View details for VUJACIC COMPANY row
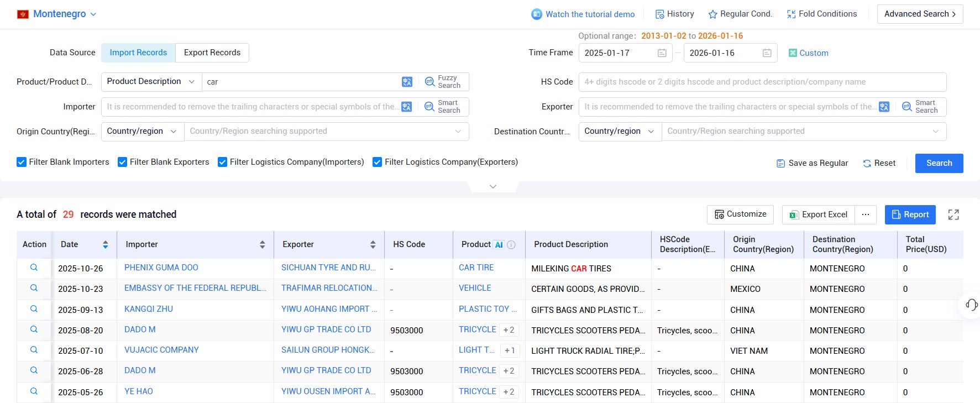980x403 pixels. click(x=34, y=350)
